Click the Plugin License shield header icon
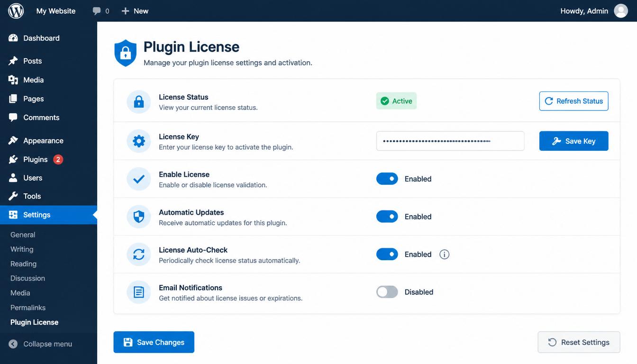Image resolution: width=637 pixels, height=364 pixels. coord(126,53)
